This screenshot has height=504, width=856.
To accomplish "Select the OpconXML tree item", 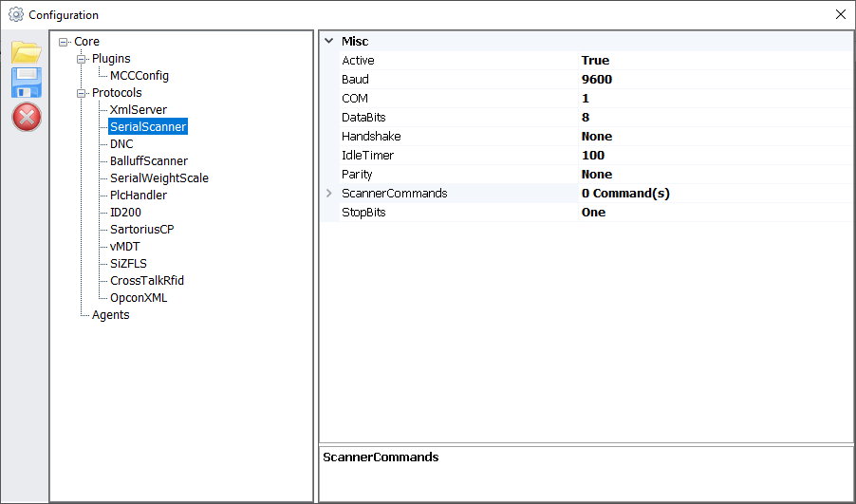I will (139, 298).
